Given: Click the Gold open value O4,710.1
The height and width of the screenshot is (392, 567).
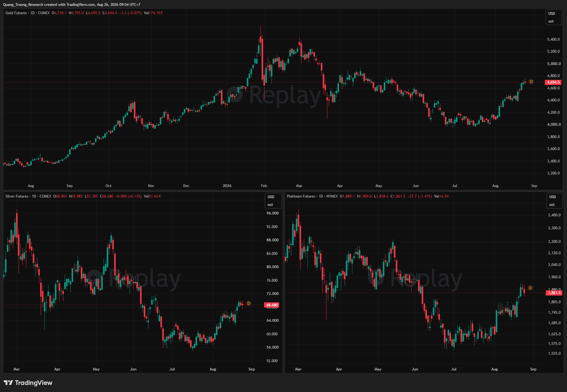Looking at the screenshot, I should coord(59,13).
